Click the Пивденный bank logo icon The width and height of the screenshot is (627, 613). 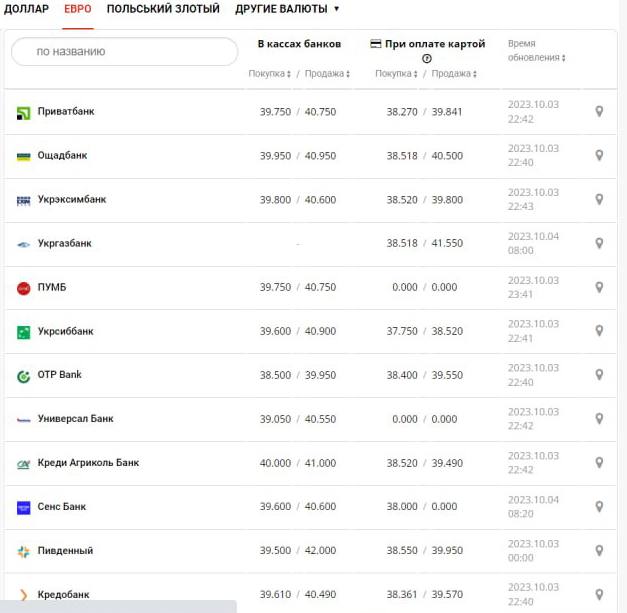24,551
